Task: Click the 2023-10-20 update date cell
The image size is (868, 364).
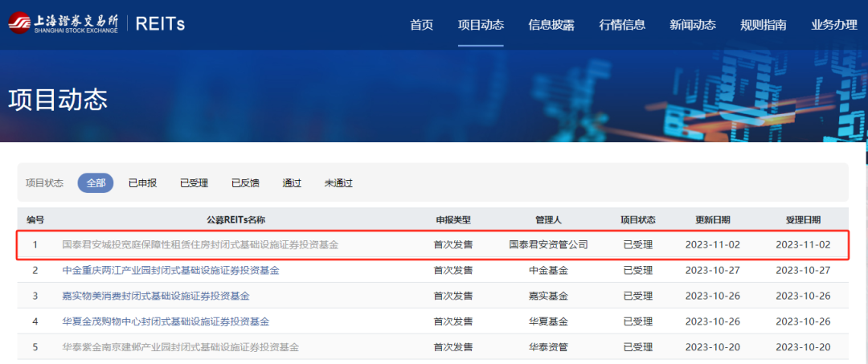Action: [x=712, y=347]
